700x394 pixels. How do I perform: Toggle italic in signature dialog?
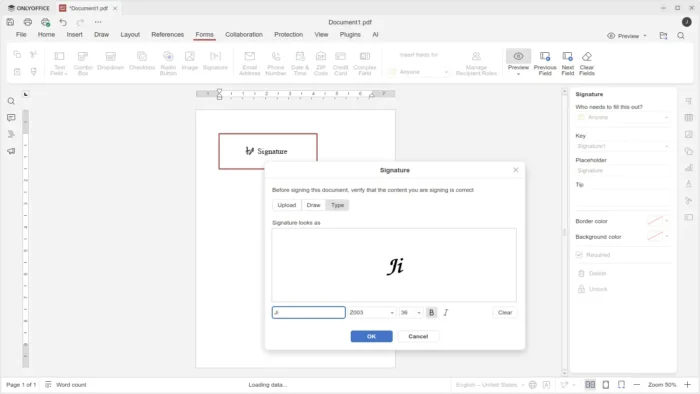click(x=446, y=313)
